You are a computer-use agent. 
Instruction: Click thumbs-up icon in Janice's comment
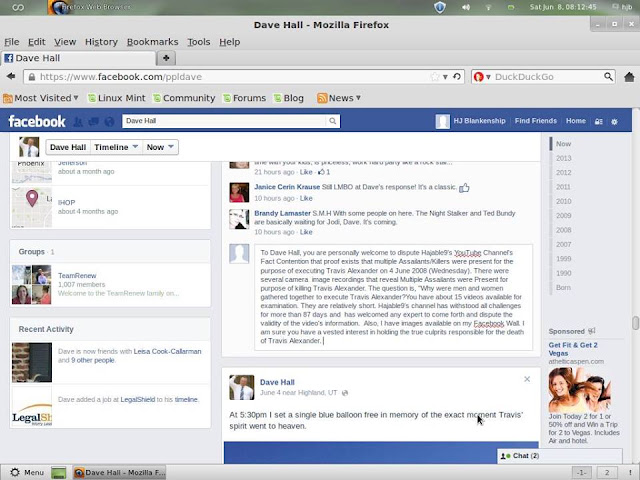tap(464, 188)
